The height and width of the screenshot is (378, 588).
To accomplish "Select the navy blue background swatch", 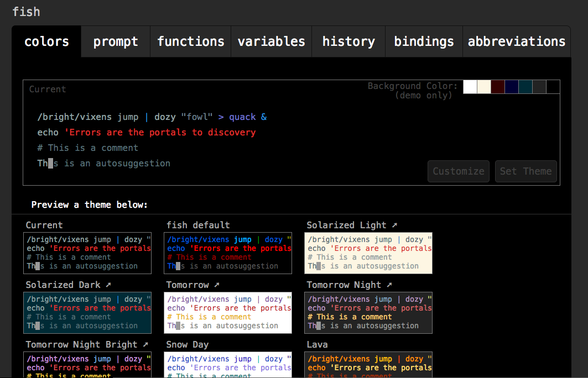I will pyautogui.click(x=512, y=87).
